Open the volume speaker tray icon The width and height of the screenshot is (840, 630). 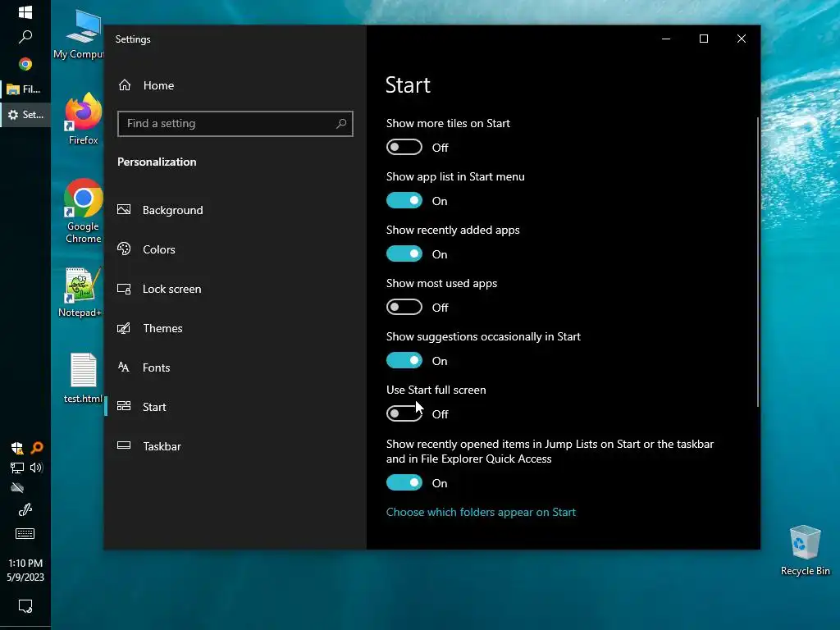point(36,468)
